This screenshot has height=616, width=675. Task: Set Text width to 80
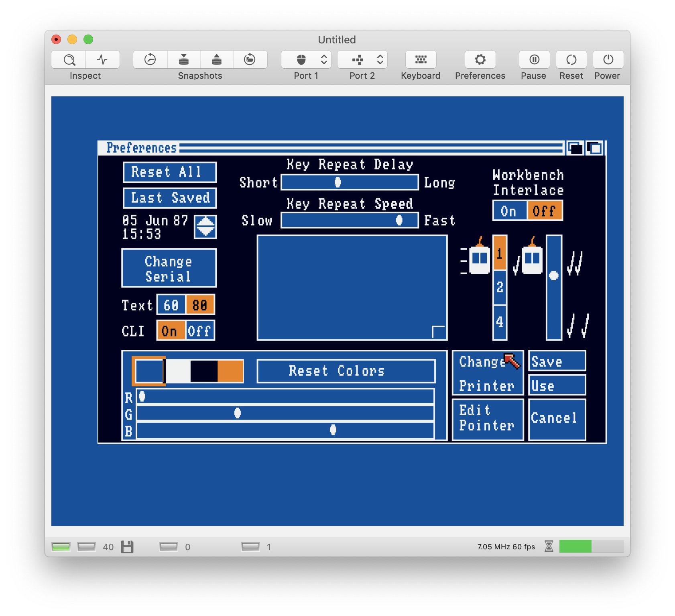200,305
